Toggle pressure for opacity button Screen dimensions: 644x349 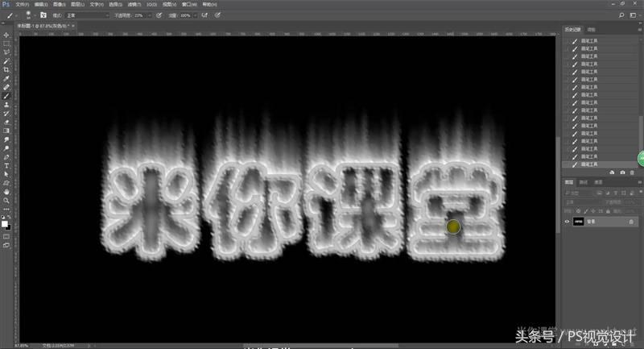click(x=159, y=15)
